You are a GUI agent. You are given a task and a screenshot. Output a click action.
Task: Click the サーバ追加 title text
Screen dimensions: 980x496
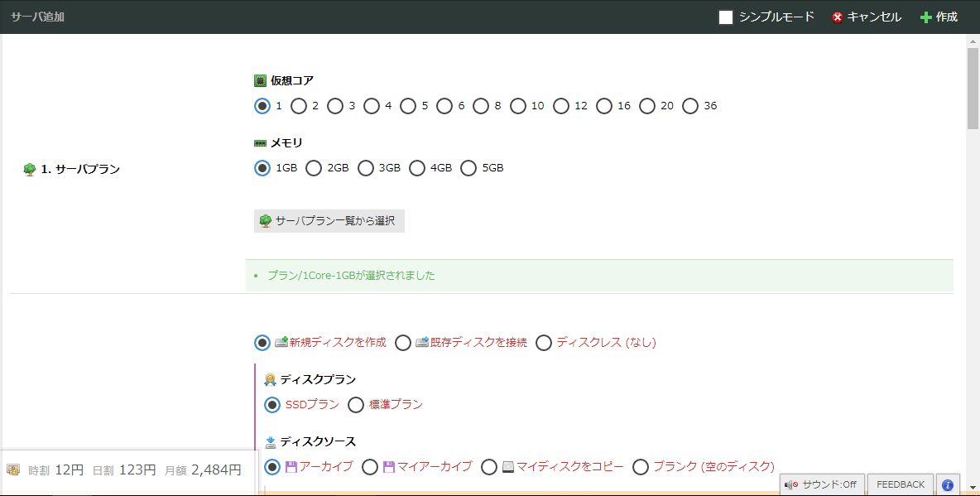(x=37, y=17)
